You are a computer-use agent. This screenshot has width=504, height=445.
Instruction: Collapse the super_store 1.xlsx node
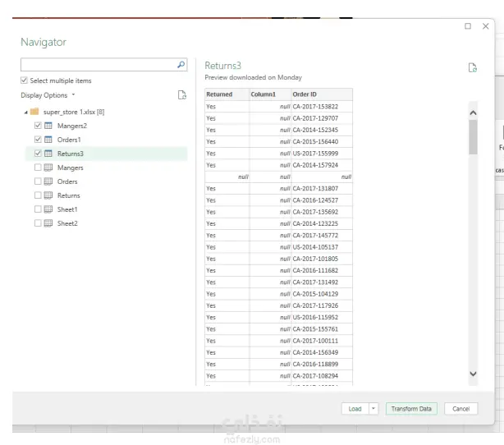pos(25,112)
